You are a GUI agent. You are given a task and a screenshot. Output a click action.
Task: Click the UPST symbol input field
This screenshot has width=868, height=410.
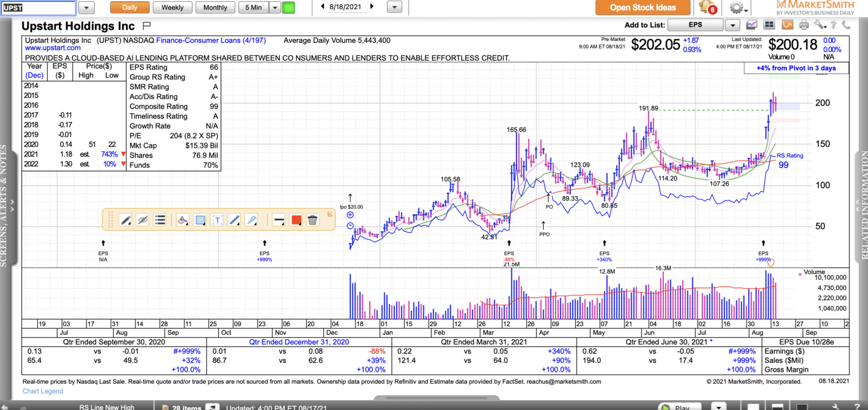(x=38, y=7)
